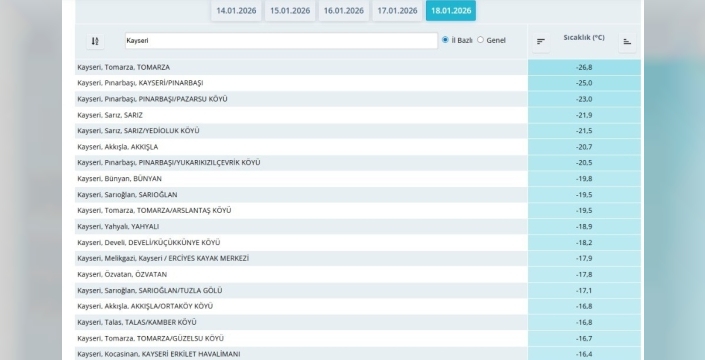705x360 pixels.
Task: Click the -26.8 temperature cell
Action: pos(584,67)
